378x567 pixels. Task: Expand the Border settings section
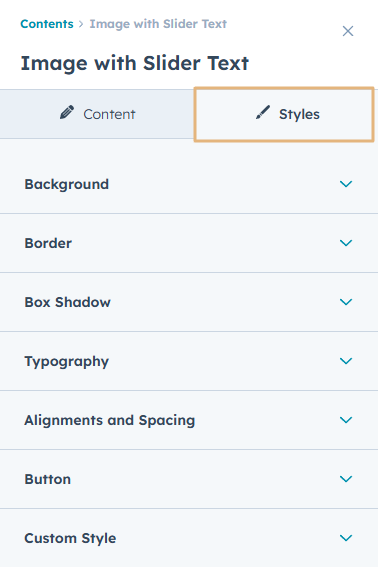pyautogui.click(x=189, y=243)
